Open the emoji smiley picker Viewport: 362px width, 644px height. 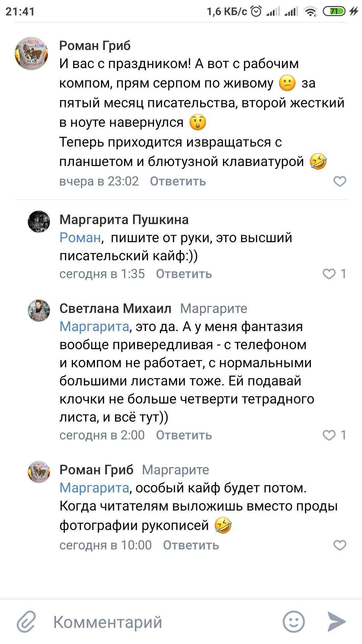click(294, 622)
